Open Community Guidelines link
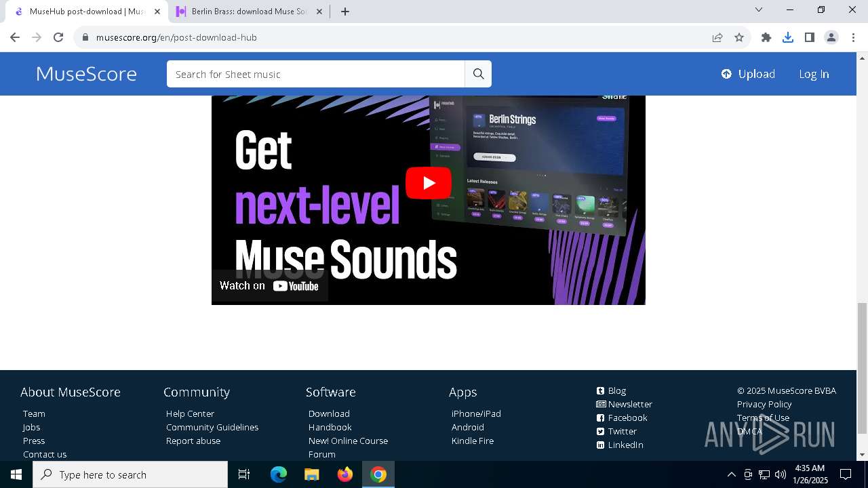 click(x=212, y=427)
